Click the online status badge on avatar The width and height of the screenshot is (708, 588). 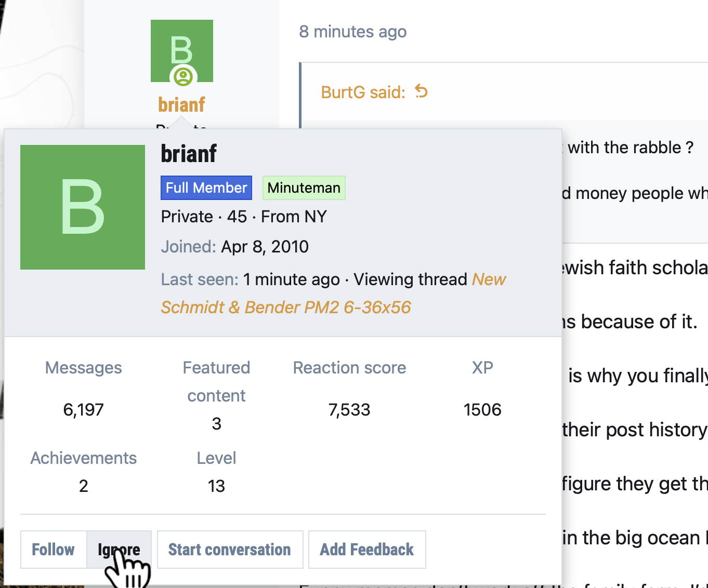(x=183, y=77)
